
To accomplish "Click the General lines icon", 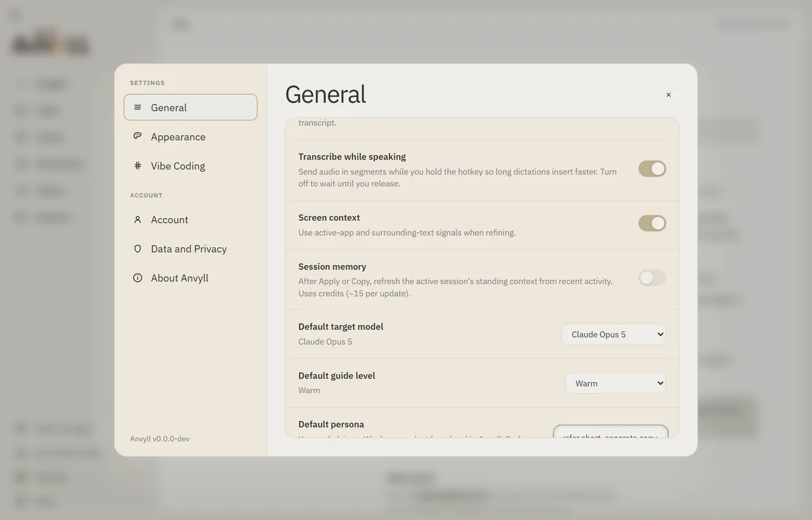I will (138, 107).
